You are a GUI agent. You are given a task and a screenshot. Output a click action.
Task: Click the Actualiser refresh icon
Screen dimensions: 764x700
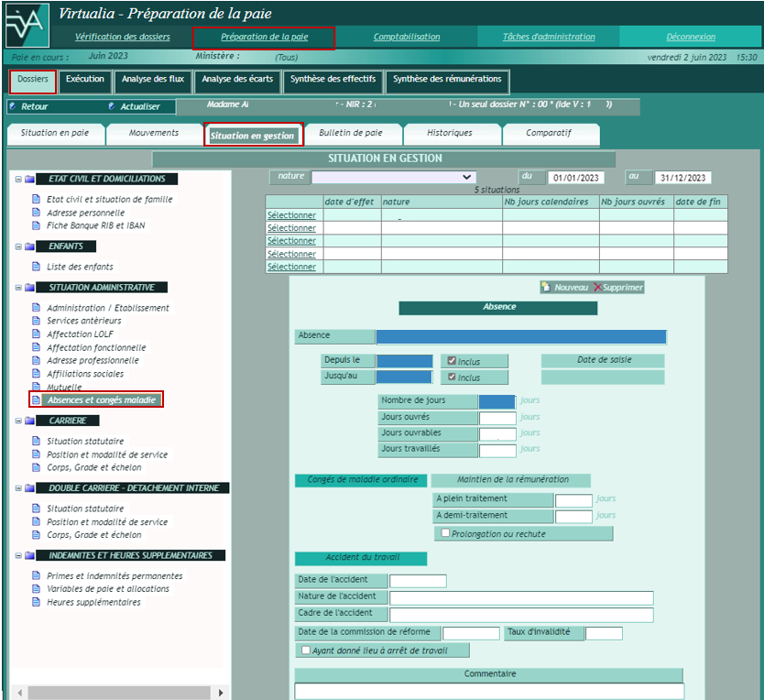(112, 106)
